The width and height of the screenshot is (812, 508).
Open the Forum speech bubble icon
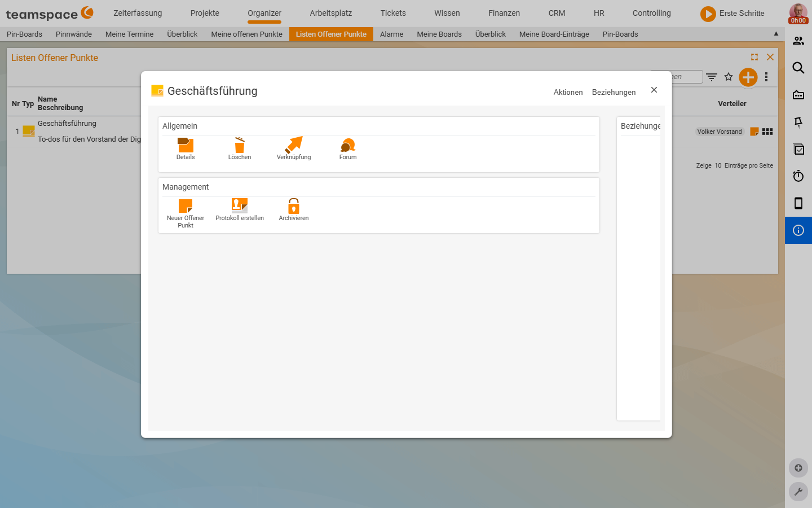[x=348, y=148]
